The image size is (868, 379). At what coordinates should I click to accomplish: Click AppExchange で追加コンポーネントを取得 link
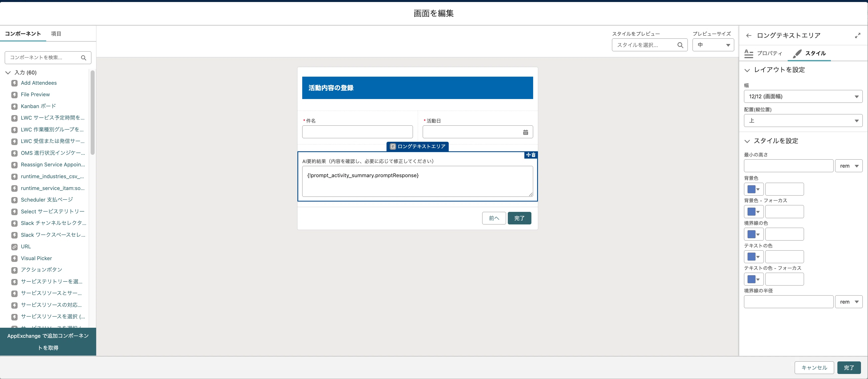[48, 342]
